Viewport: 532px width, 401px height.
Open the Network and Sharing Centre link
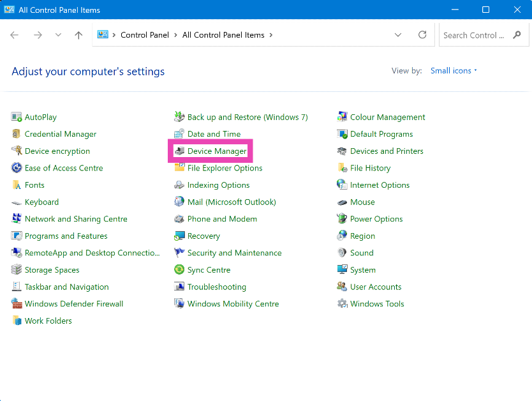76,219
